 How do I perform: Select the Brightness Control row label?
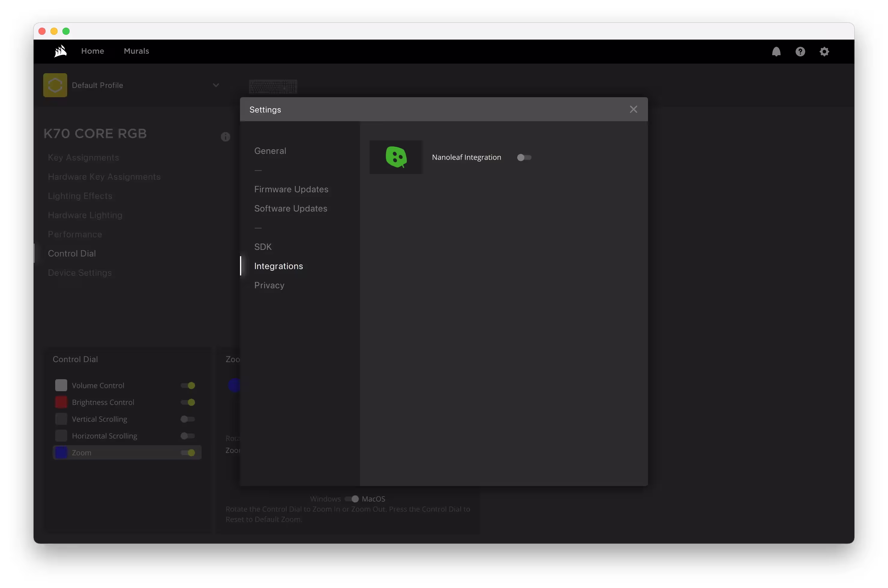pos(103,402)
